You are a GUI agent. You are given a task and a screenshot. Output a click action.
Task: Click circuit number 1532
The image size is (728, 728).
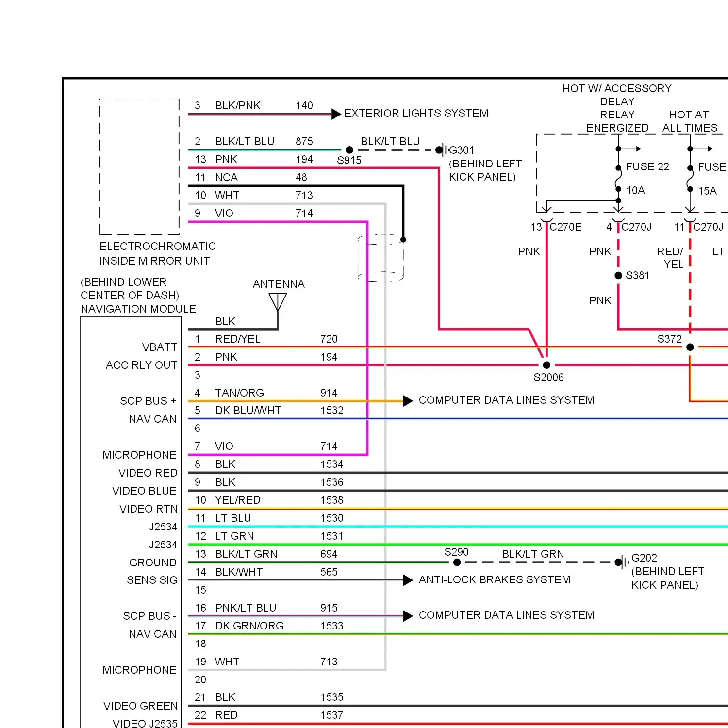332,410
